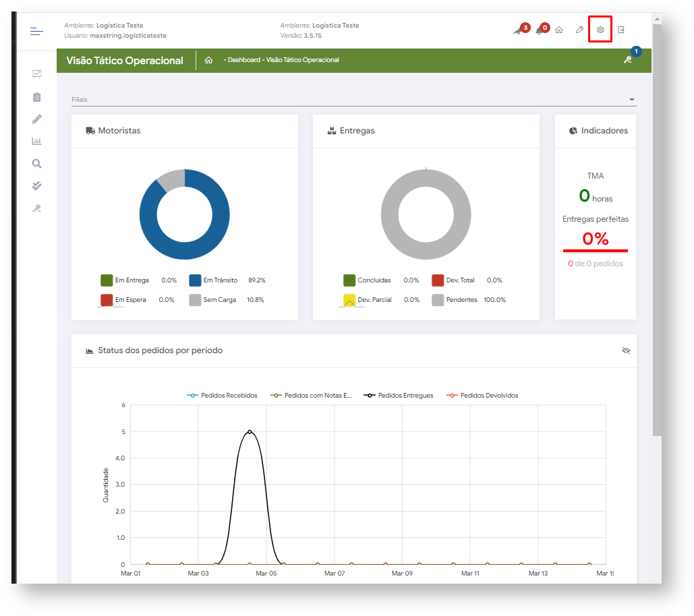Click the Dashboard breadcrumb link
This screenshot has width=694, height=616.
pyautogui.click(x=243, y=60)
